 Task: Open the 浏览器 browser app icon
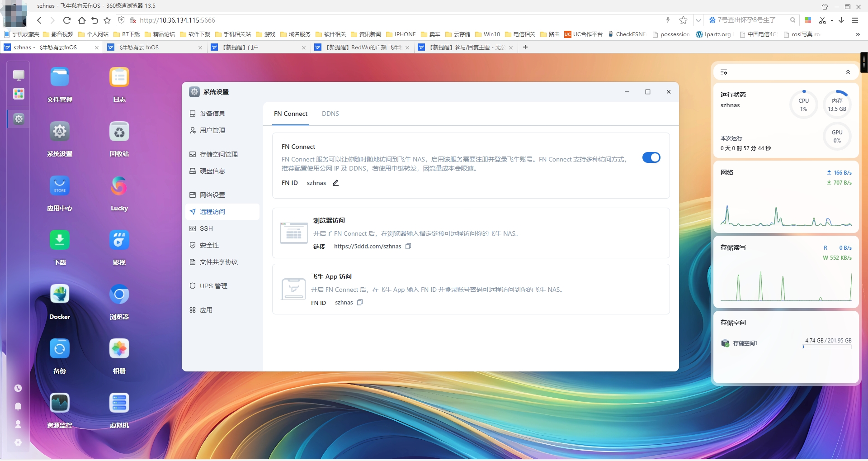coord(119,295)
